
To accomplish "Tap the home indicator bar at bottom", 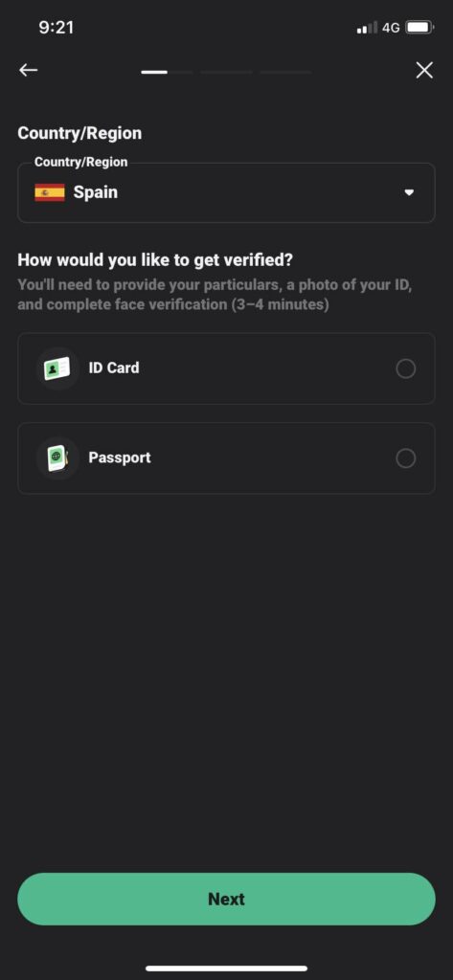I will tap(226, 969).
